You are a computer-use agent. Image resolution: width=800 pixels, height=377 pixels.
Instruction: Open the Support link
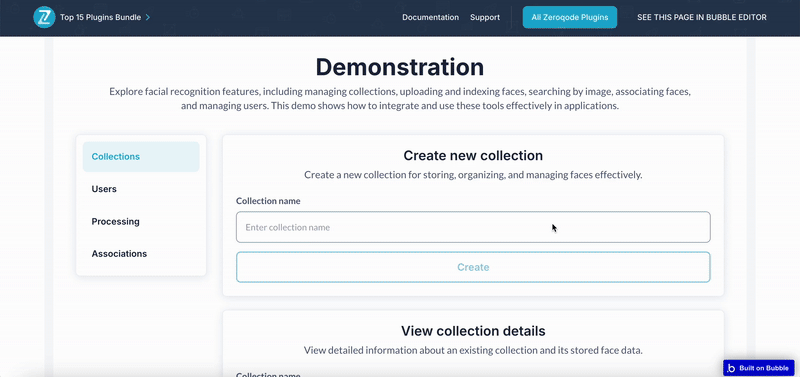pyautogui.click(x=485, y=17)
